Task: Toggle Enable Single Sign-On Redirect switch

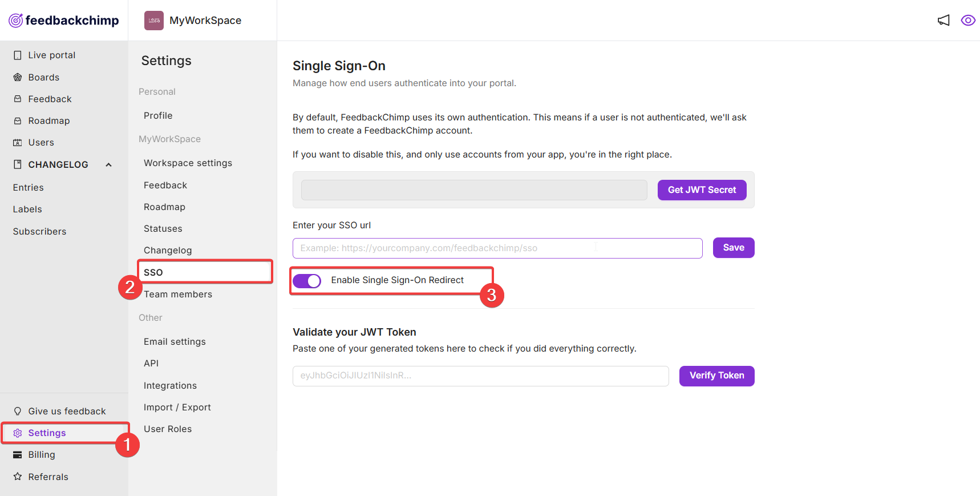Action: coord(307,281)
